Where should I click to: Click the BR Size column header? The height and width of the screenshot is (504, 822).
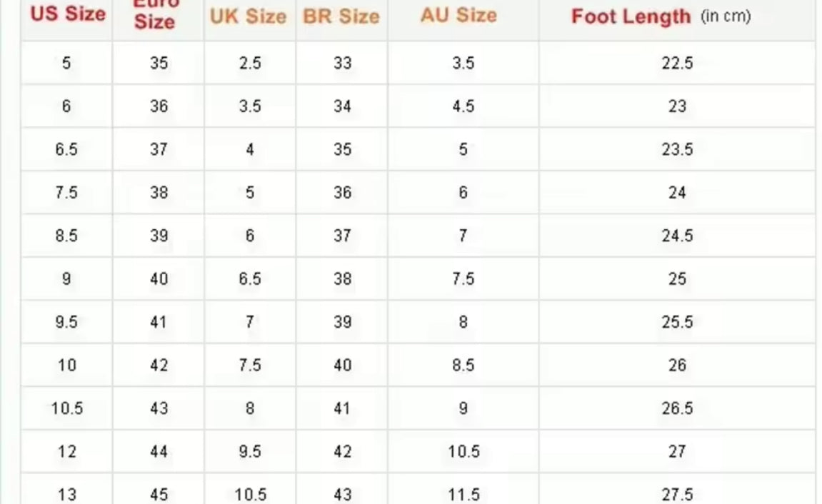click(x=341, y=16)
